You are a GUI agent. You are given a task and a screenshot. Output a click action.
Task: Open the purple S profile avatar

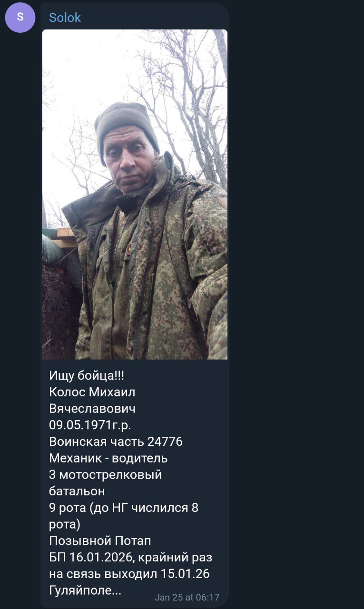click(20, 18)
